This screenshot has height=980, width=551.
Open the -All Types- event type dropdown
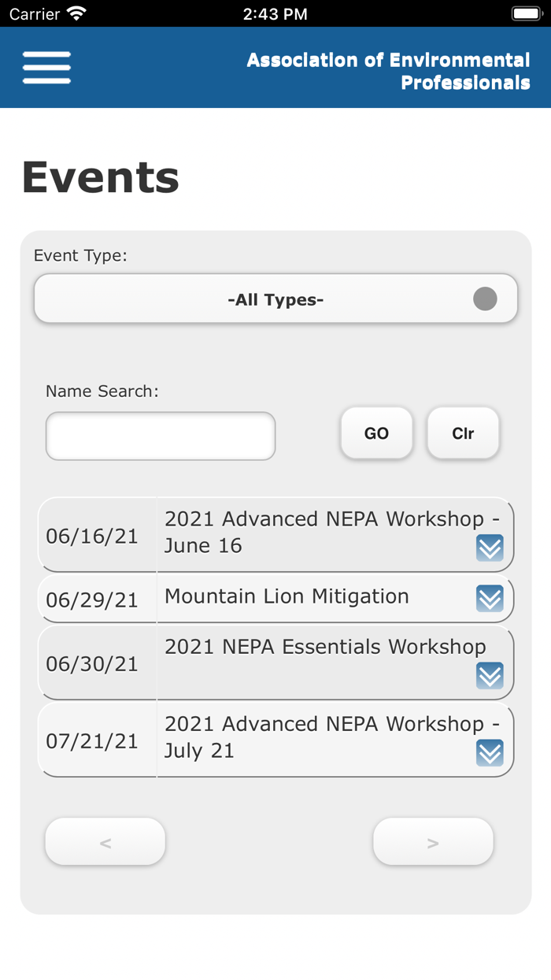click(x=275, y=299)
